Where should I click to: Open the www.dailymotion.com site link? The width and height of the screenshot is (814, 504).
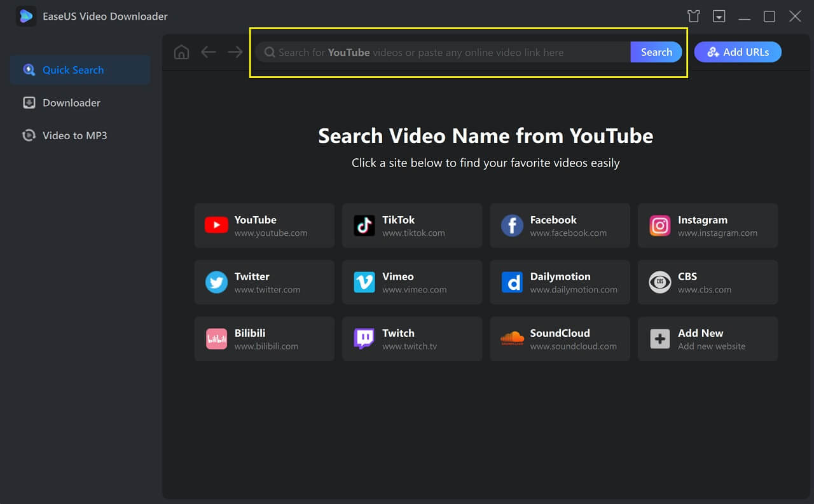coord(574,290)
